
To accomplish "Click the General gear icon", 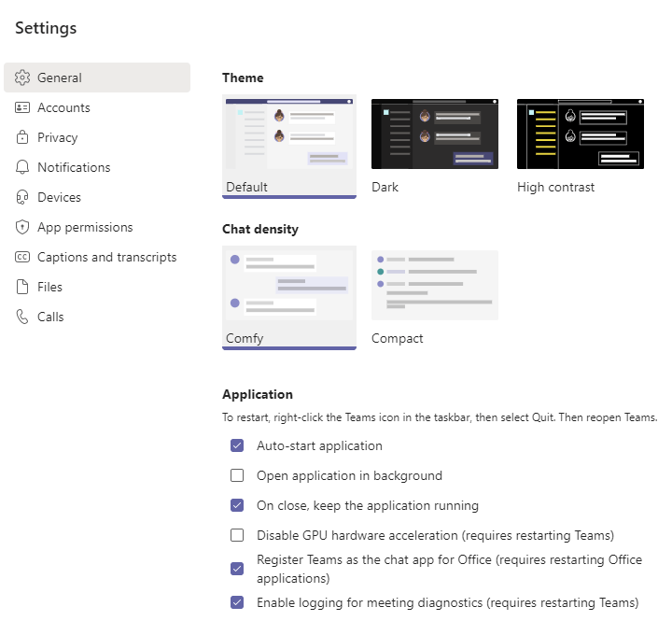I will point(22,78).
